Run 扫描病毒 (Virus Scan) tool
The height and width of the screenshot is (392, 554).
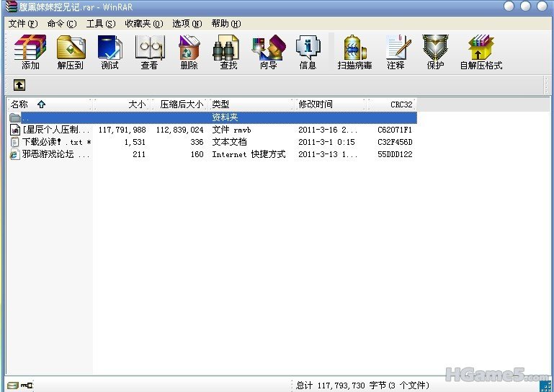(354, 52)
